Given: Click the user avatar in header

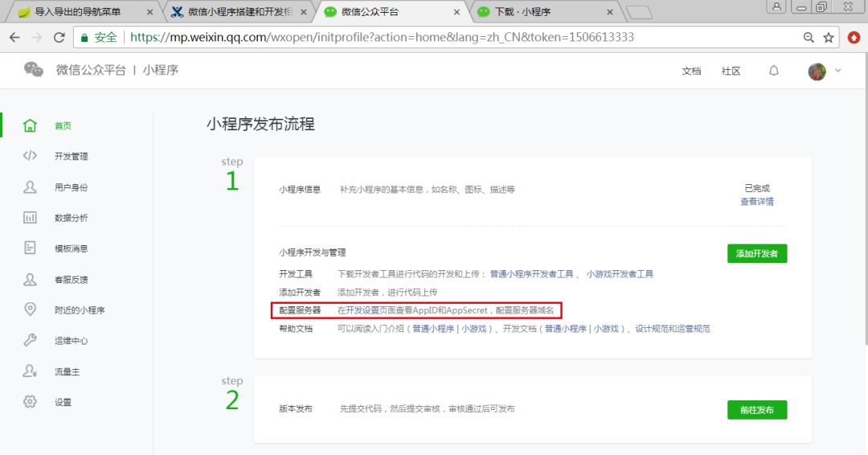Looking at the screenshot, I should tap(817, 71).
